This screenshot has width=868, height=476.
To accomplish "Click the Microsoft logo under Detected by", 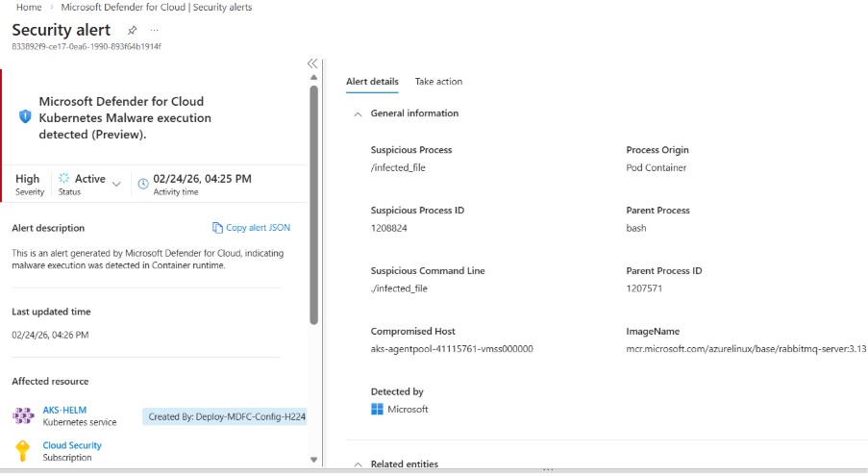I will point(377,409).
